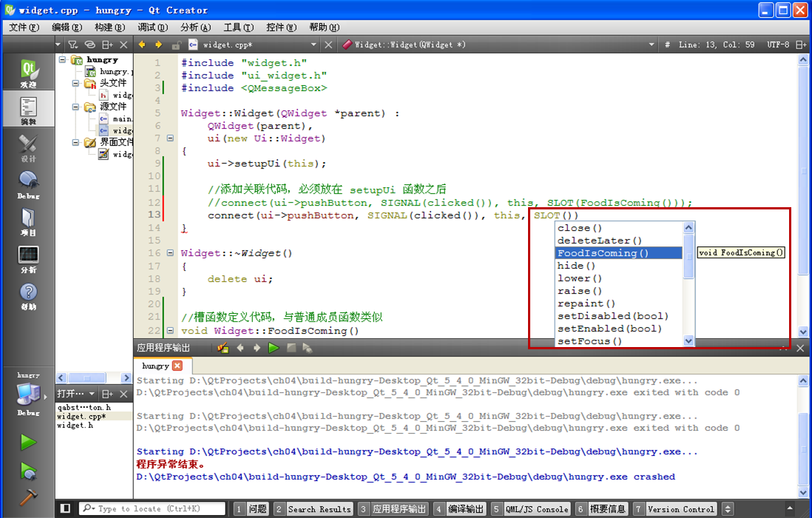812x518 pixels.
Task: Switch to the Edit mode
Action: click(x=29, y=110)
